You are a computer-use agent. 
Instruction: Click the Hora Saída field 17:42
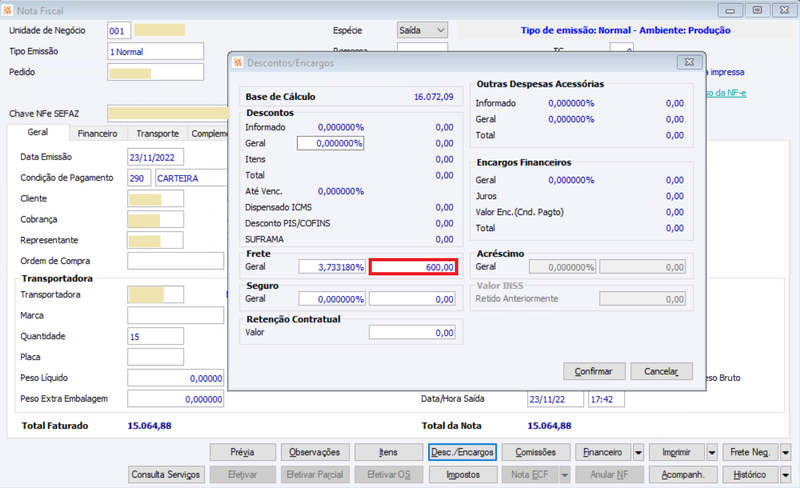(606, 399)
